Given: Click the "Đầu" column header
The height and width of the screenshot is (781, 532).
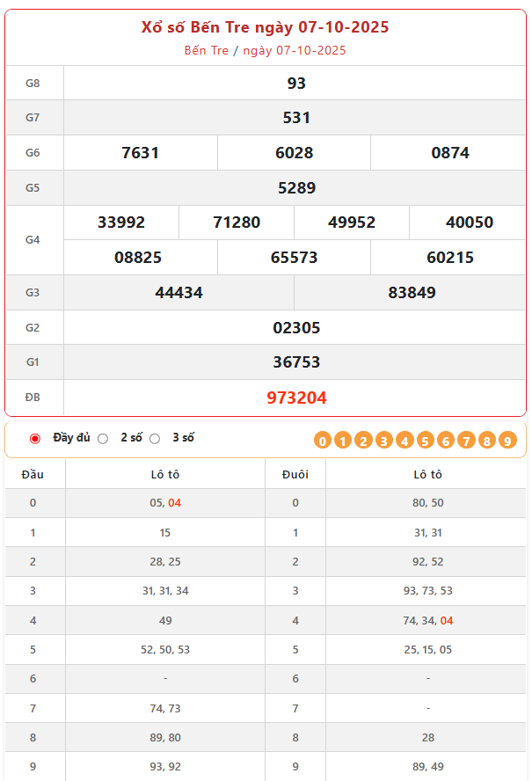Looking at the screenshot, I should 33,474.
